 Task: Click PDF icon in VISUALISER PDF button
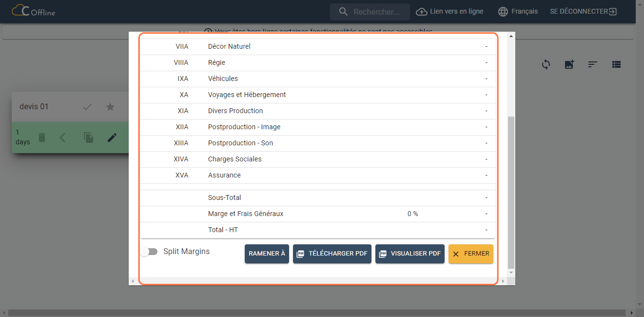pyautogui.click(x=383, y=254)
